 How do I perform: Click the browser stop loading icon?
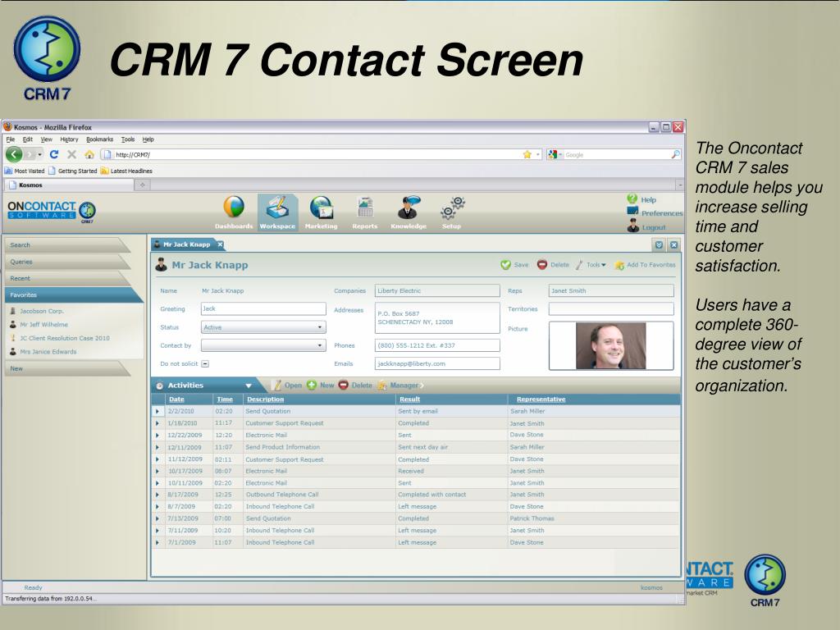click(72, 154)
